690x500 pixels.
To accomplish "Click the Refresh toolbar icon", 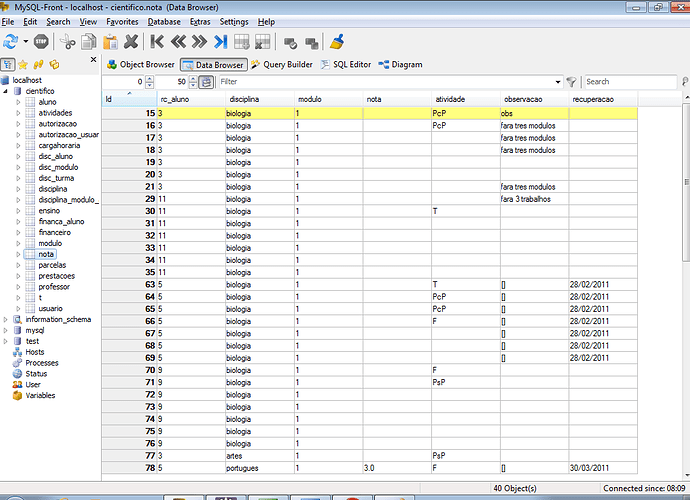I will 11,42.
